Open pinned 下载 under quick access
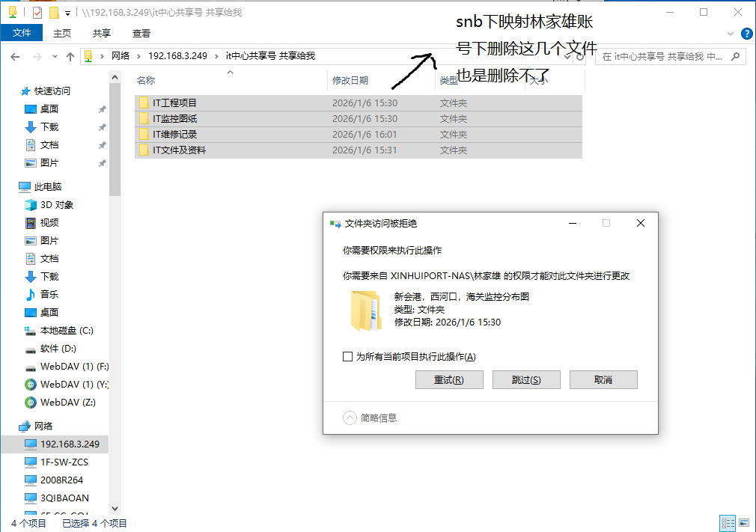Screen dimensions: 756x532 [x=49, y=126]
